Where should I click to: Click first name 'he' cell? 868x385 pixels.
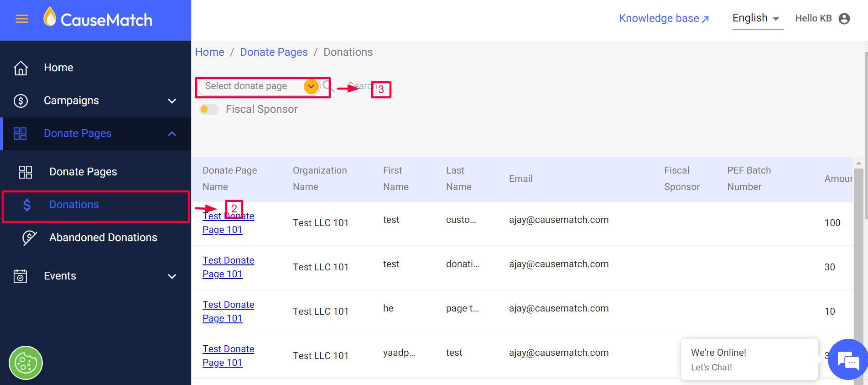click(388, 308)
